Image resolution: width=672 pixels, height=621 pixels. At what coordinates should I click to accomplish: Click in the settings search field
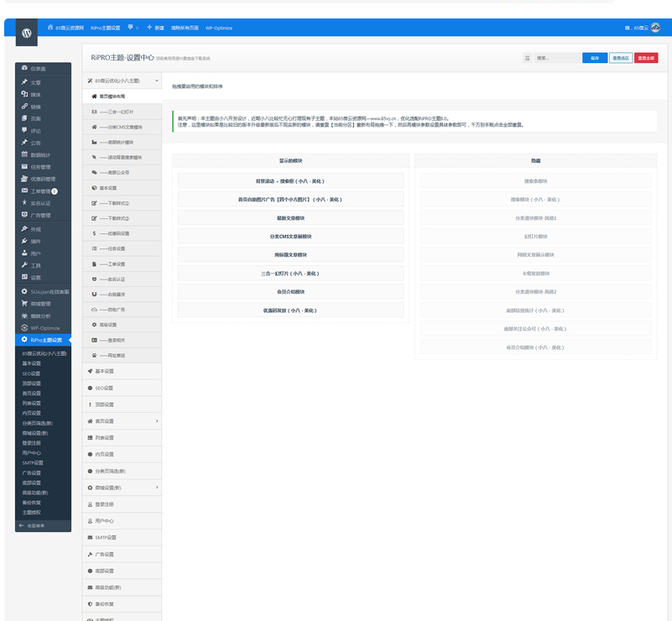tap(557, 58)
